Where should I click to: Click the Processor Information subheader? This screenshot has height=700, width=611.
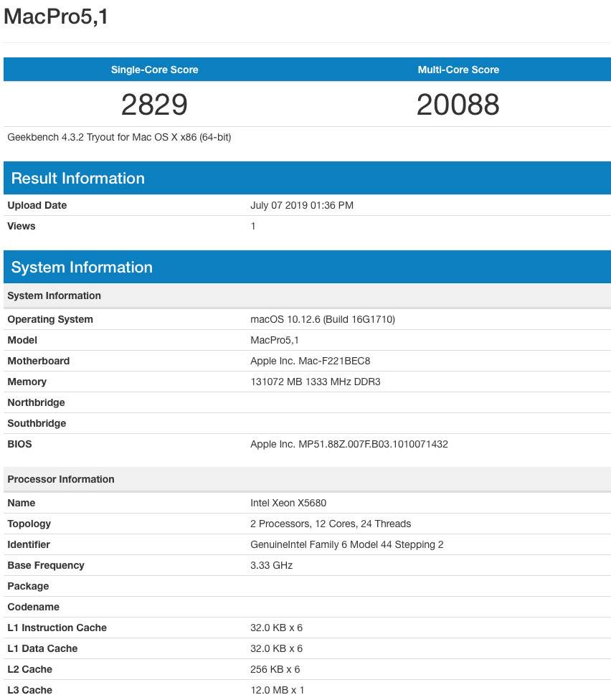[x=307, y=479]
